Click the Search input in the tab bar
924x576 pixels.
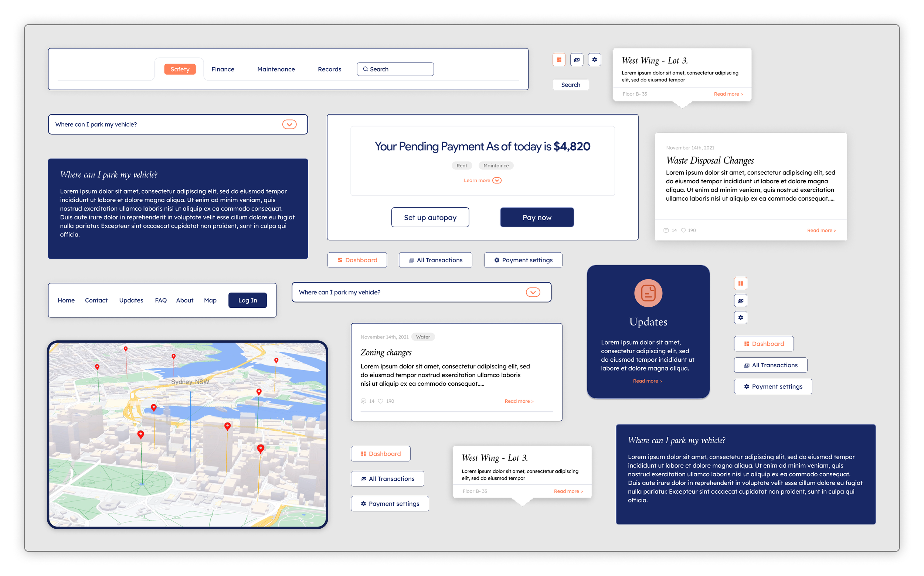click(x=395, y=69)
